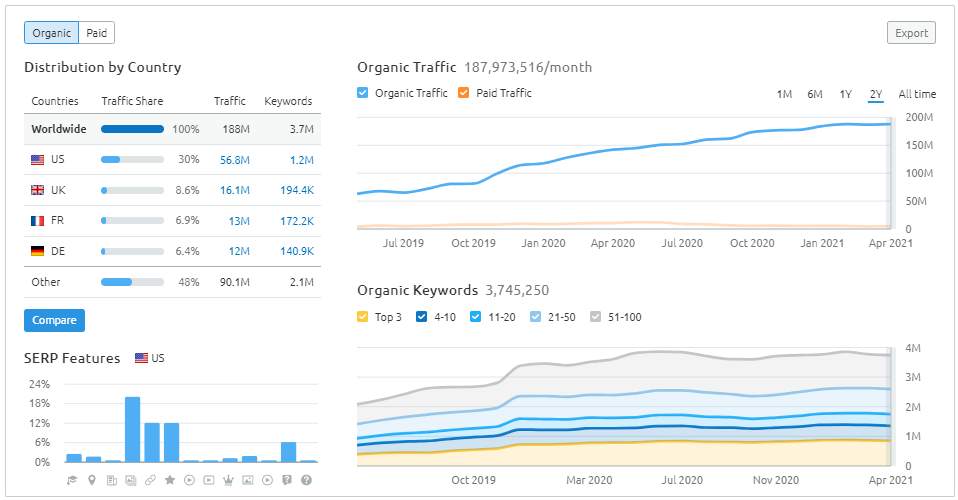
Task: Select the All time range
Action: click(917, 94)
